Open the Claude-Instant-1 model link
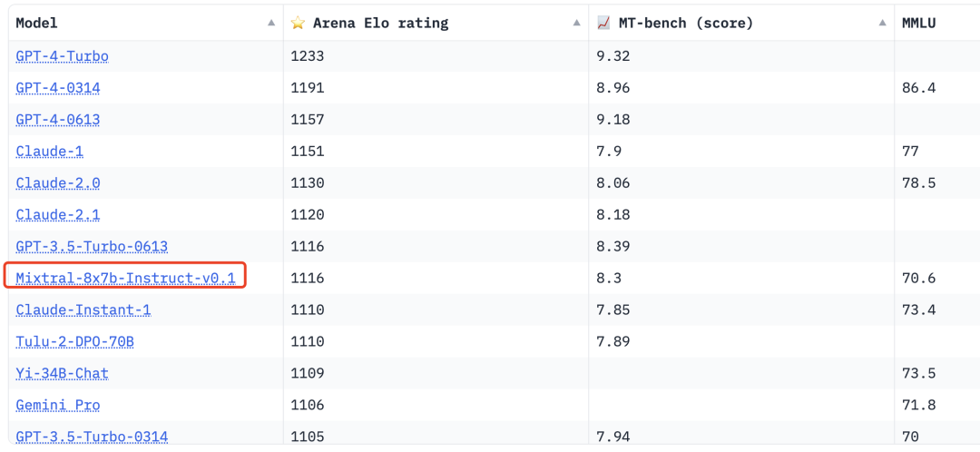The height and width of the screenshot is (452, 980). tap(83, 310)
